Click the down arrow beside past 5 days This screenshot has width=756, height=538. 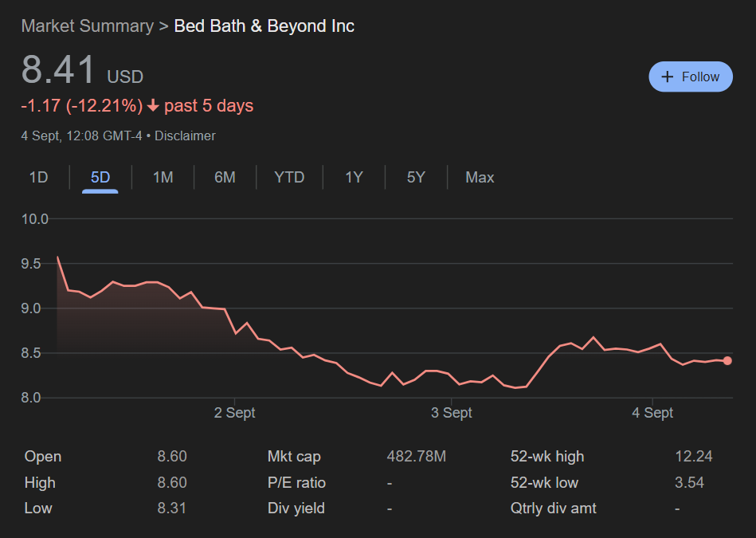click(153, 106)
